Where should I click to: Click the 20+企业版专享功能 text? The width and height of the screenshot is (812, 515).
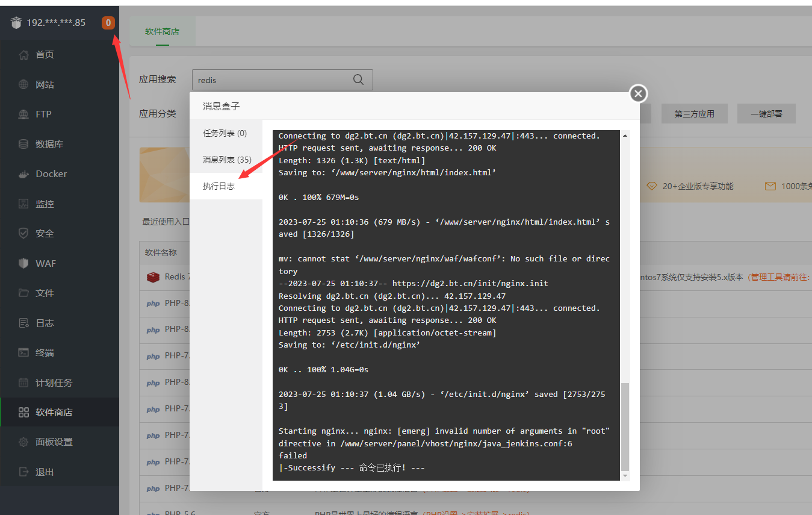[x=698, y=186]
